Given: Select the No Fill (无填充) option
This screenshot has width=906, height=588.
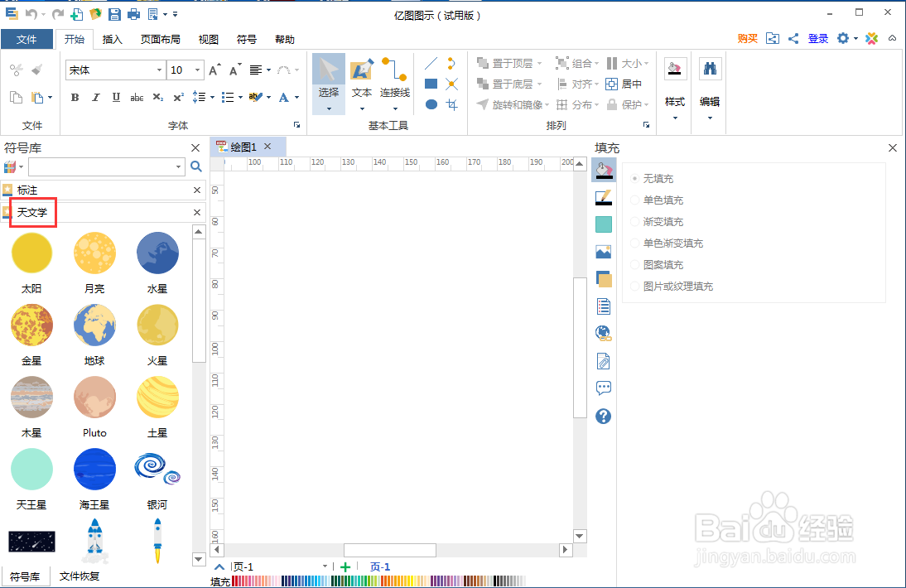Looking at the screenshot, I should tap(653, 179).
